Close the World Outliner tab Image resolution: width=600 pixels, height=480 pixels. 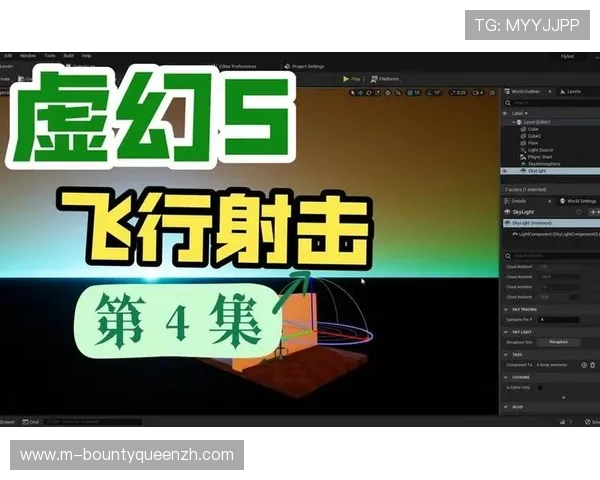550,91
